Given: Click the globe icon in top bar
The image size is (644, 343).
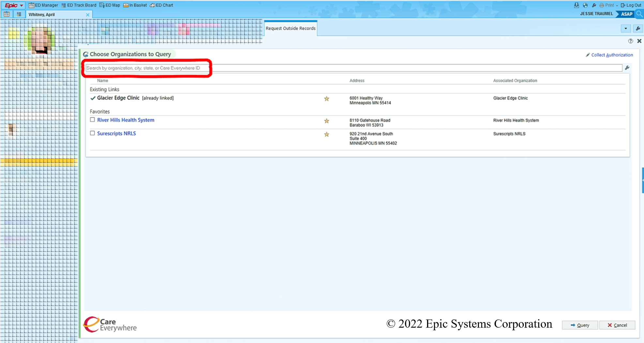Looking at the screenshot, I should tap(585, 5).
